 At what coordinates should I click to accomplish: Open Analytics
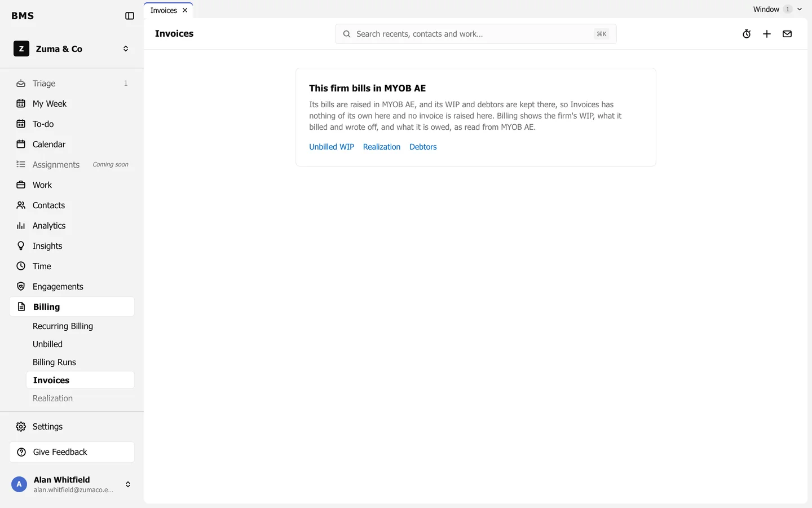(72, 226)
